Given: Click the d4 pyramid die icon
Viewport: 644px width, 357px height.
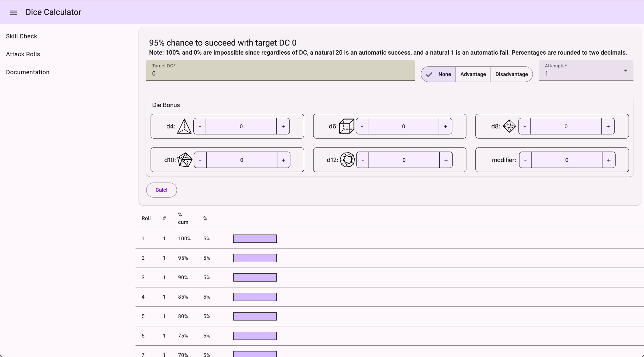Looking at the screenshot, I should coord(184,126).
